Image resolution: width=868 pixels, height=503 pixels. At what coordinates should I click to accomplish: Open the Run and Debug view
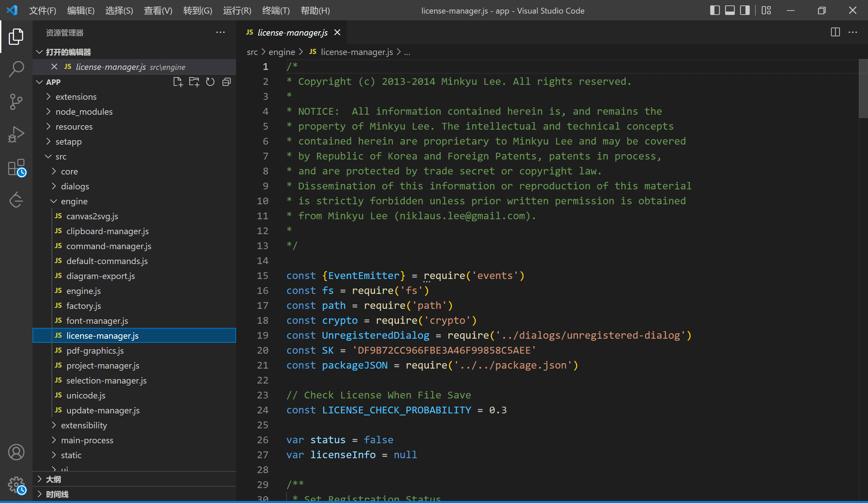pos(16,134)
